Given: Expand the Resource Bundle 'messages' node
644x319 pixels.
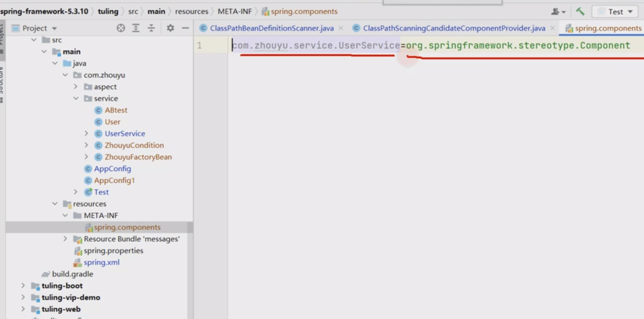Looking at the screenshot, I should click(x=65, y=239).
